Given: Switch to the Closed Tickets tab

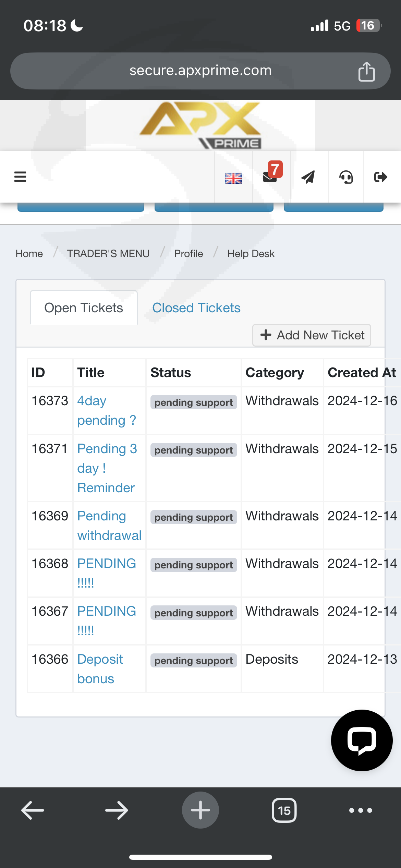Looking at the screenshot, I should (196, 308).
